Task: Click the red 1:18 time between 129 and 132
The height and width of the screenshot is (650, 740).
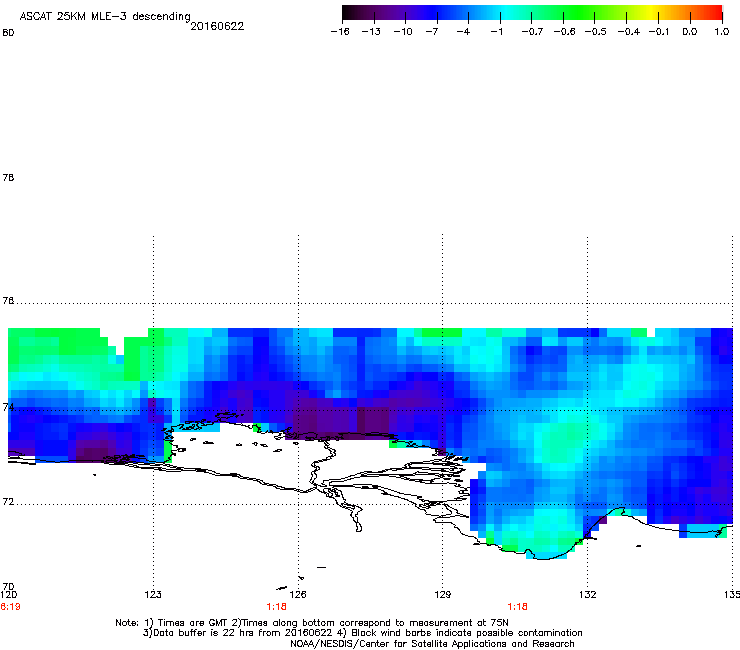Action: tap(517, 607)
